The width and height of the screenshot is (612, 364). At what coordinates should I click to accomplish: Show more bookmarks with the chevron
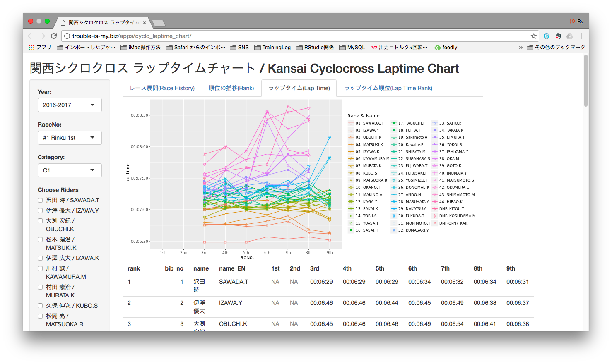pos(520,48)
